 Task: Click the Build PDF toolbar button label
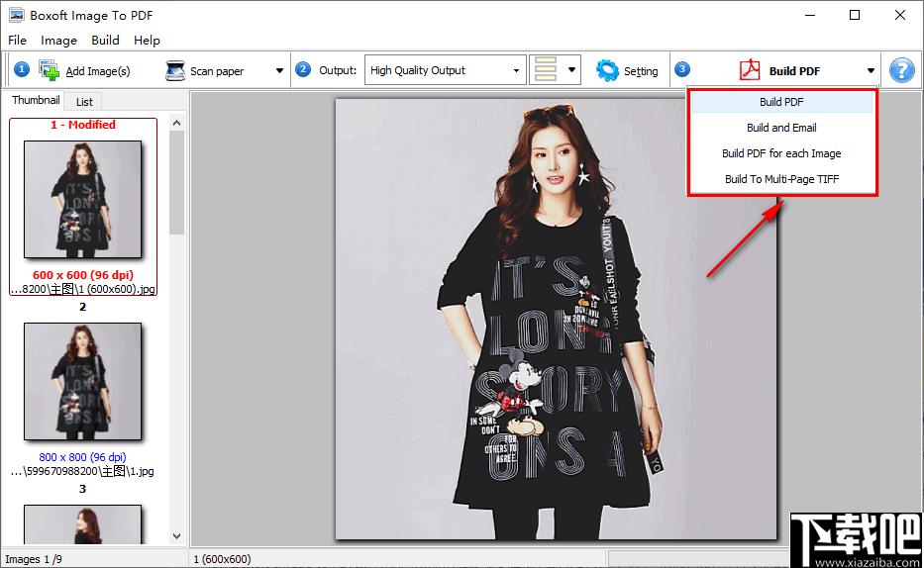point(794,71)
